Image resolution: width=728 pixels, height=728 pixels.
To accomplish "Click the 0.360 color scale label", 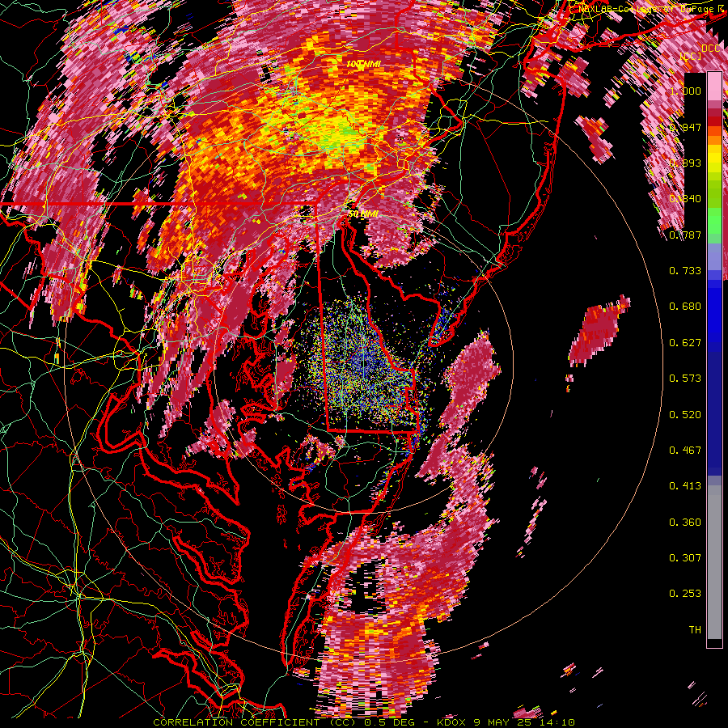I will (x=685, y=523).
